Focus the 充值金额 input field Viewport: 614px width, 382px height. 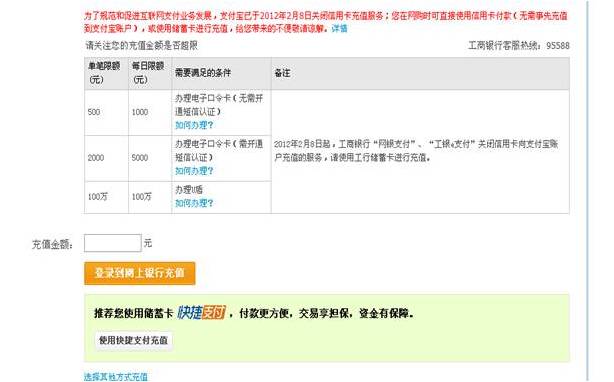click(x=112, y=243)
